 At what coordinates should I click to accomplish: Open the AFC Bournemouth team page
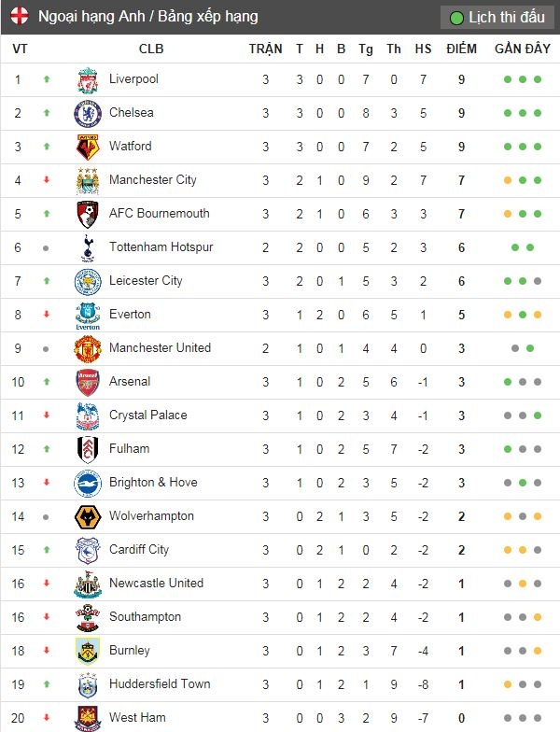pos(159,213)
